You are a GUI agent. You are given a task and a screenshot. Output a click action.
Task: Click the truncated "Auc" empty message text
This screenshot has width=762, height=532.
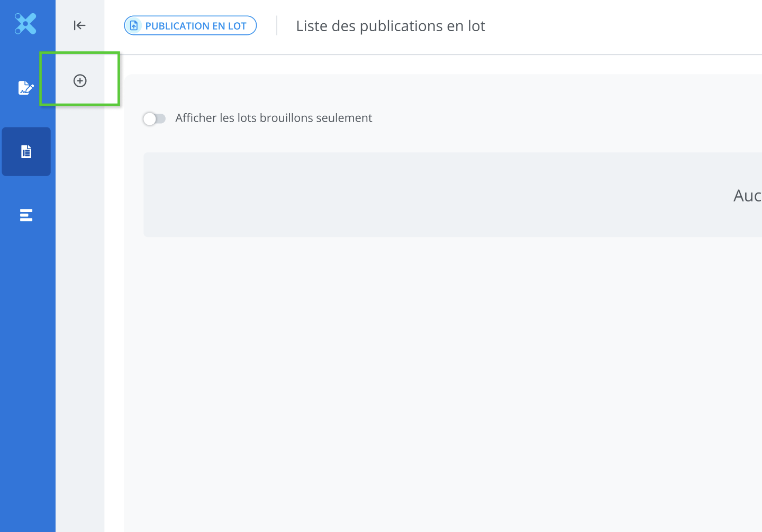pyautogui.click(x=747, y=196)
